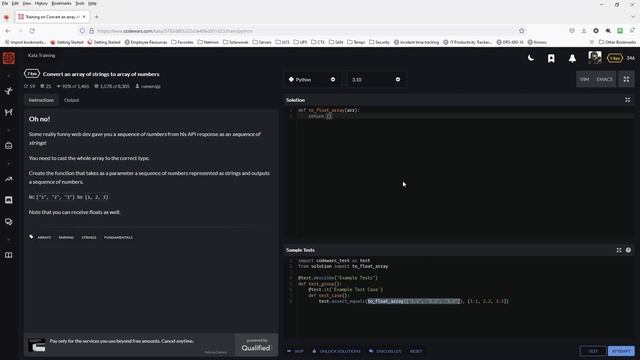Screen dimensions: 640x360
Task: Open a new browser tab
Action: coord(97,17)
